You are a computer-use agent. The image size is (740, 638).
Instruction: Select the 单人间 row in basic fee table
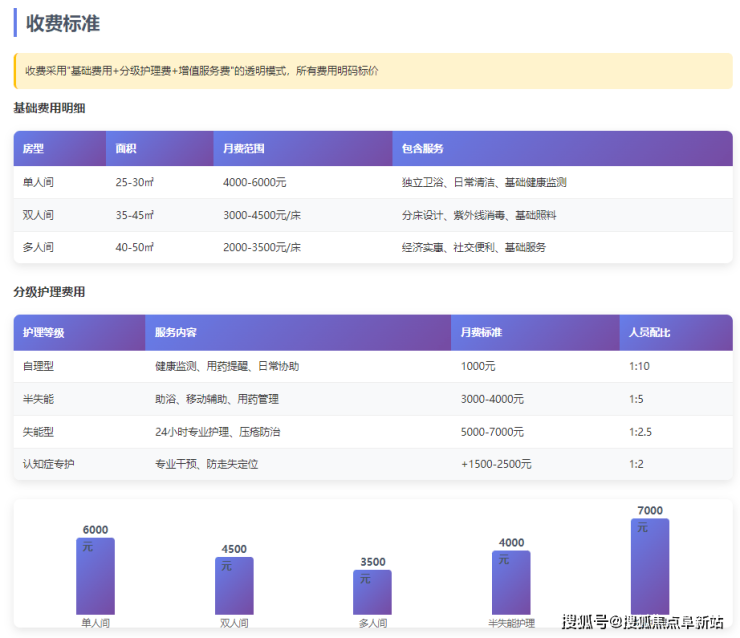click(x=38, y=182)
